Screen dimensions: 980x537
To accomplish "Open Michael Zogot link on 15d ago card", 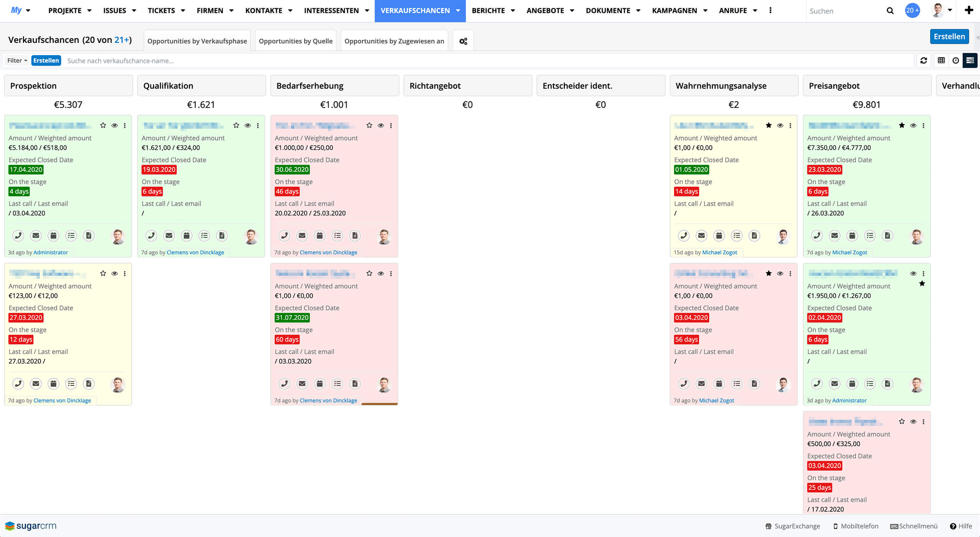I will coord(719,252).
